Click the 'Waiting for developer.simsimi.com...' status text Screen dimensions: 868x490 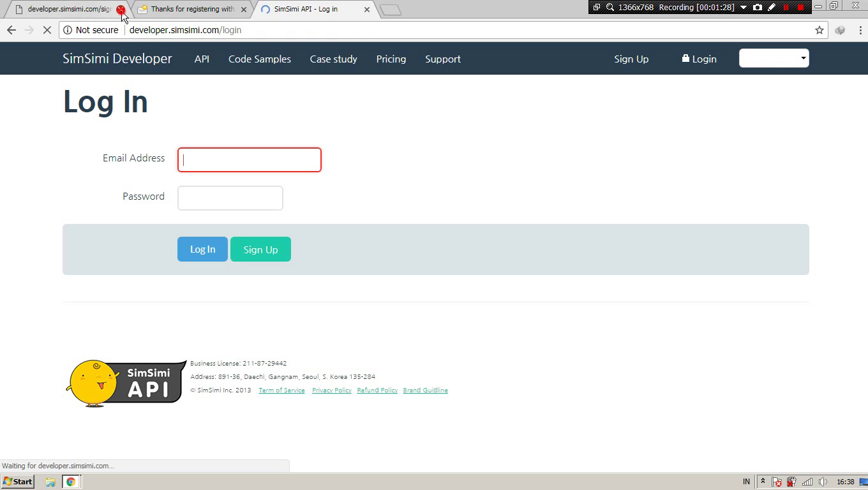(58, 466)
